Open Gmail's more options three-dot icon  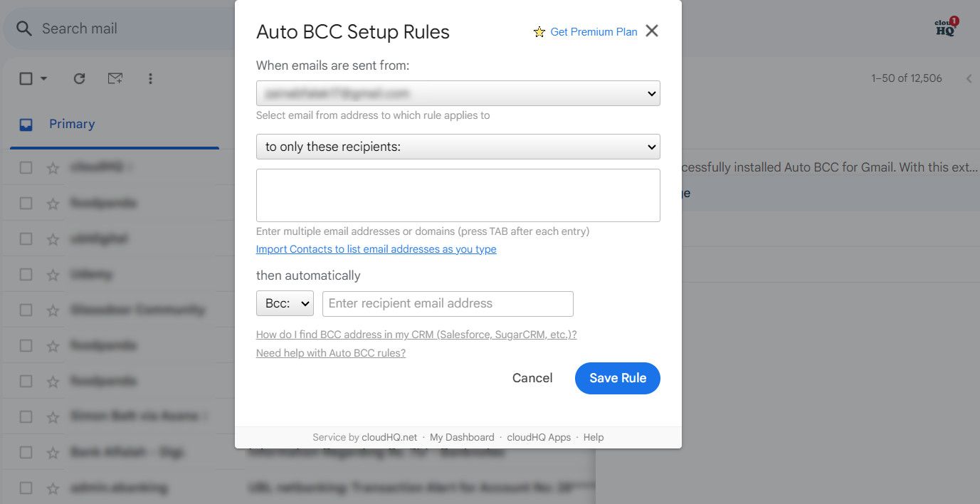click(150, 78)
